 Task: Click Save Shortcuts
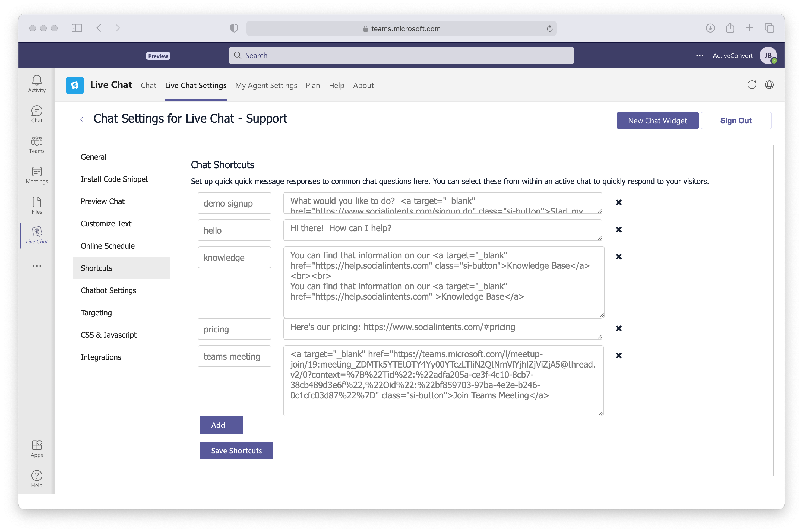pyautogui.click(x=236, y=451)
